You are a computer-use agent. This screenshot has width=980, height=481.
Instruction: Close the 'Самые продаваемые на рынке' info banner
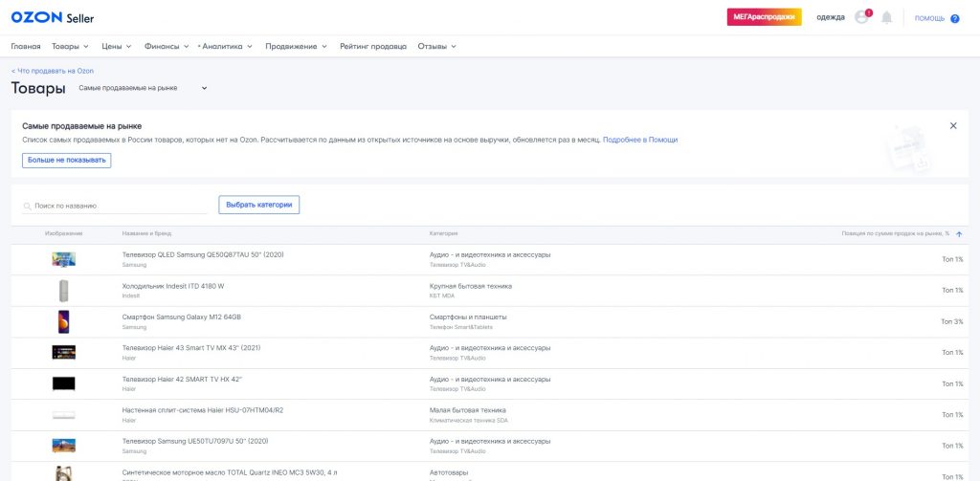pyautogui.click(x=953, y=125)
